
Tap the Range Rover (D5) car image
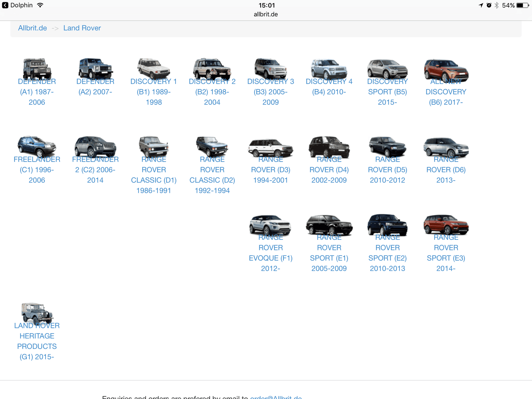(387, 147)
